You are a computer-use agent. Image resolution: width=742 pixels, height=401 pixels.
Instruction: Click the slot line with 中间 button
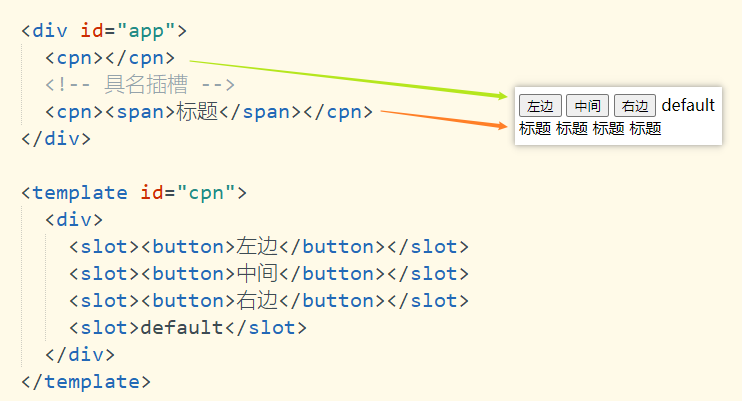(x=269, y=274)
